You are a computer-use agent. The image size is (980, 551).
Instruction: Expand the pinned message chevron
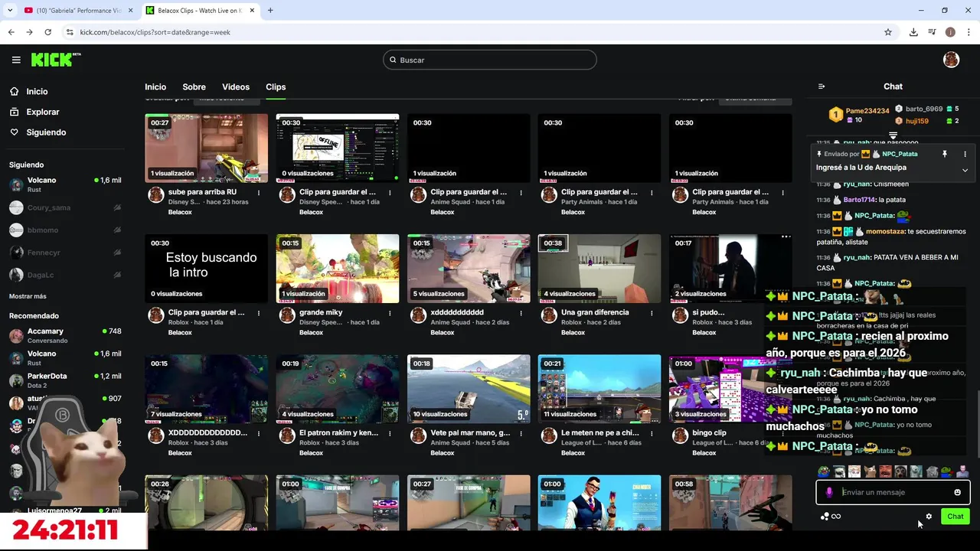coord(965,170)
